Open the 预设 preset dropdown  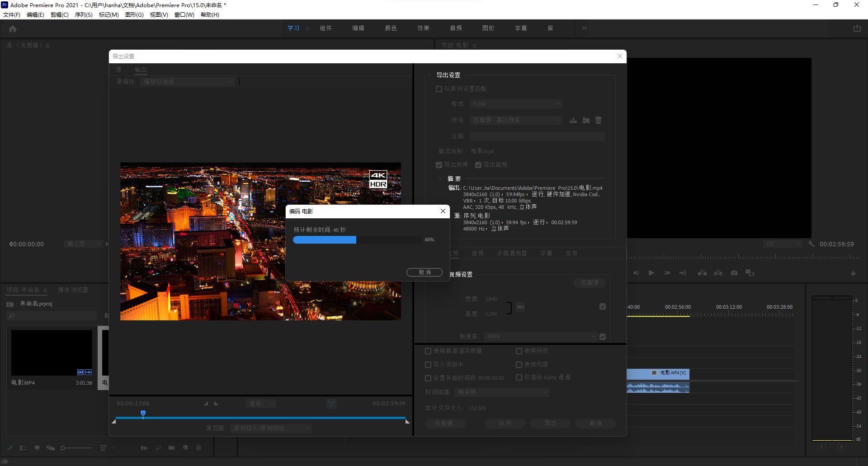click(515, 120)
